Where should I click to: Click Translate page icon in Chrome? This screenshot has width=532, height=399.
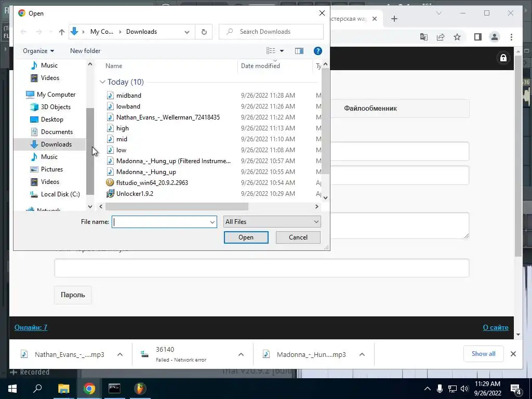pos(424,37)
